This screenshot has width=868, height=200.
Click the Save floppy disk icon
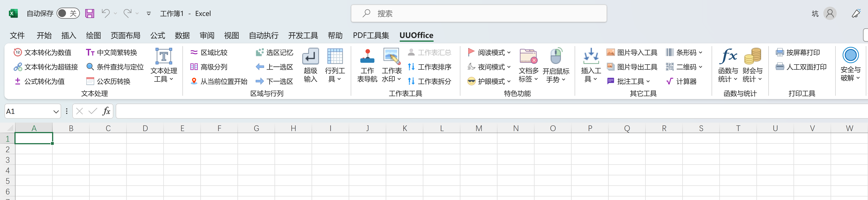click(90, 14)
